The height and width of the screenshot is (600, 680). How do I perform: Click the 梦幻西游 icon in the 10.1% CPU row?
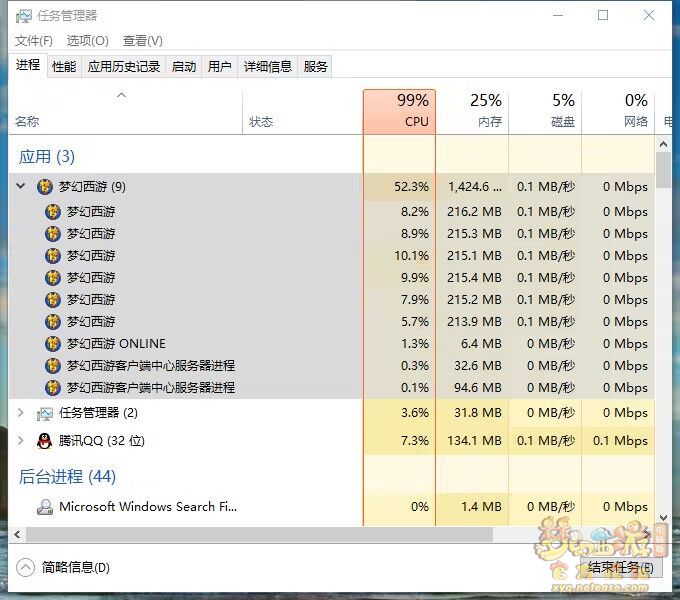click(x=53, y=256)
